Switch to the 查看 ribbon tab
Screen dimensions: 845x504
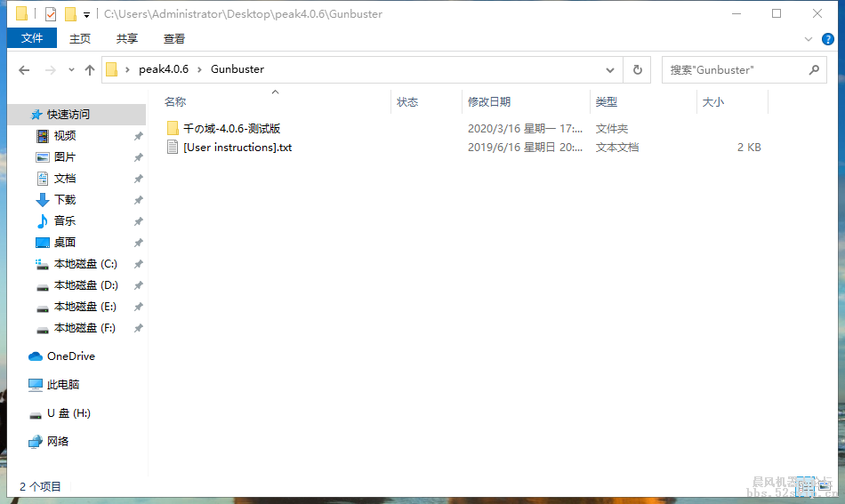pos(174,39)
